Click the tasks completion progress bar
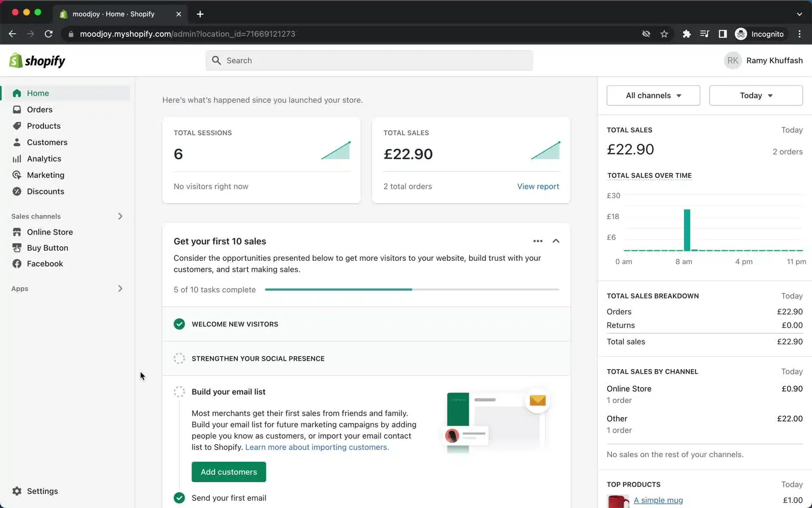The image size is (812, 508). coord(412,290)
